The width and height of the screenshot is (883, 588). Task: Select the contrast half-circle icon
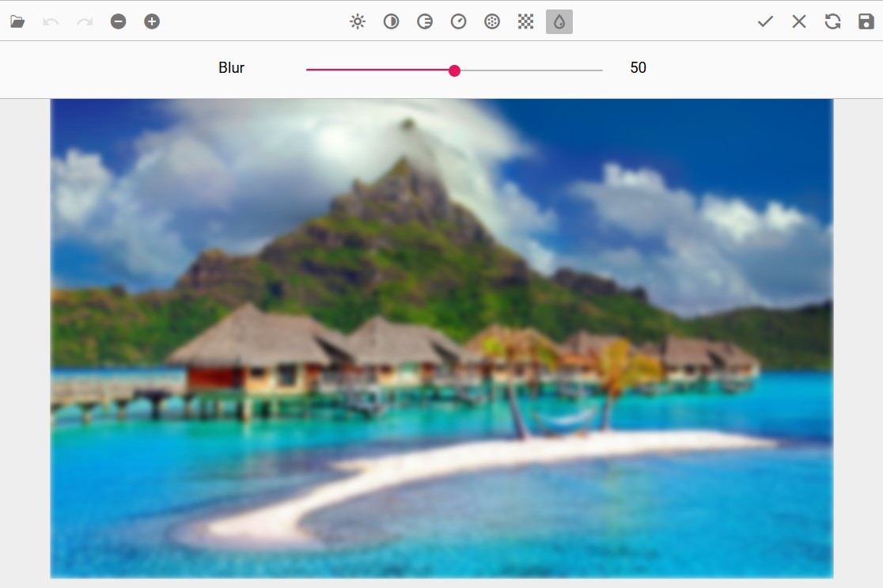(391, 21)
